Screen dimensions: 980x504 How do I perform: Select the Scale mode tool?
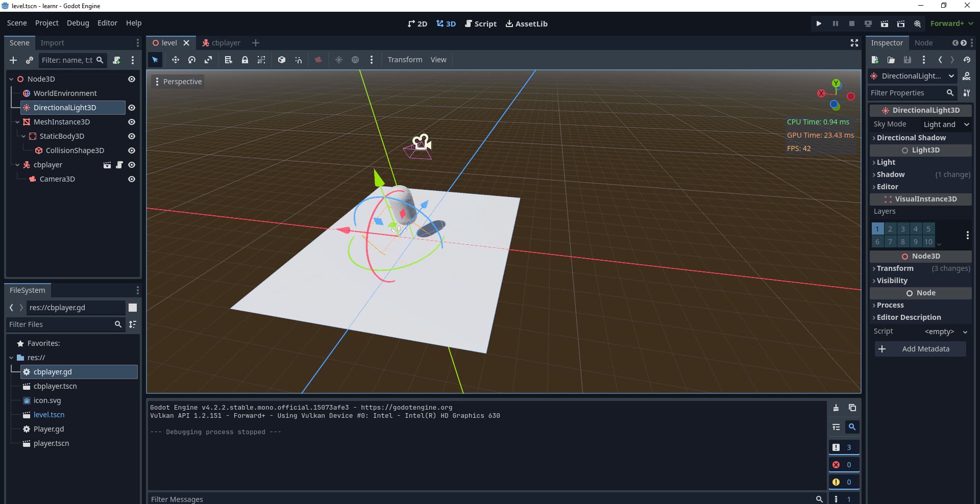click(208, 60)
